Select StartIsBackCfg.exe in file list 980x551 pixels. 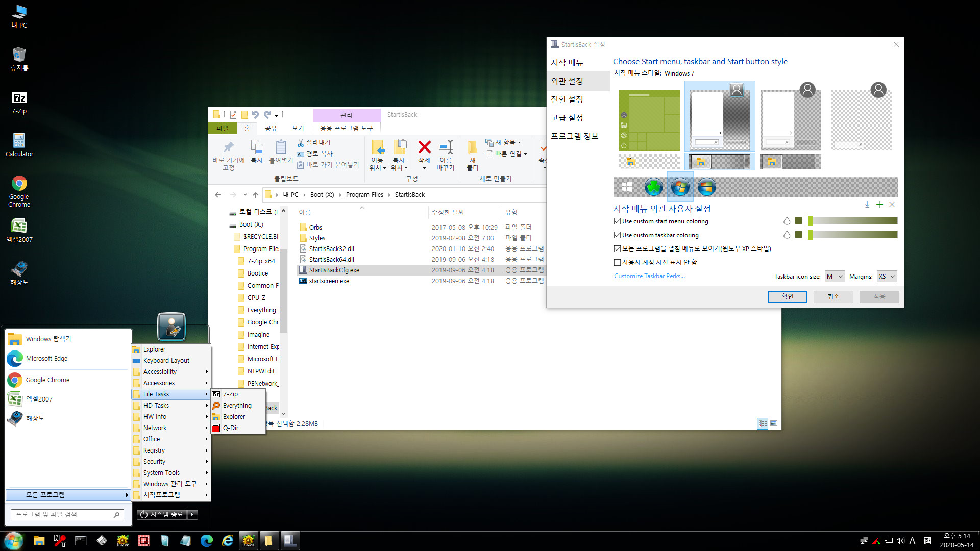point(422,270)
